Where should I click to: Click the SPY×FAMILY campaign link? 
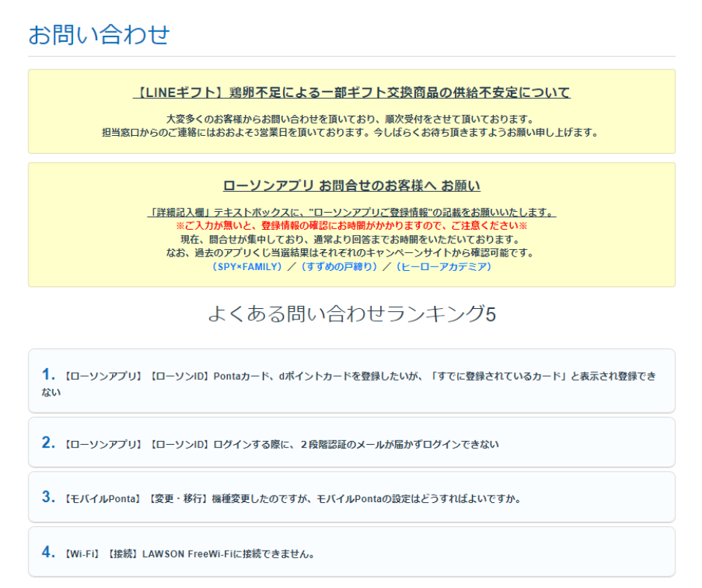tap(246, 266)
